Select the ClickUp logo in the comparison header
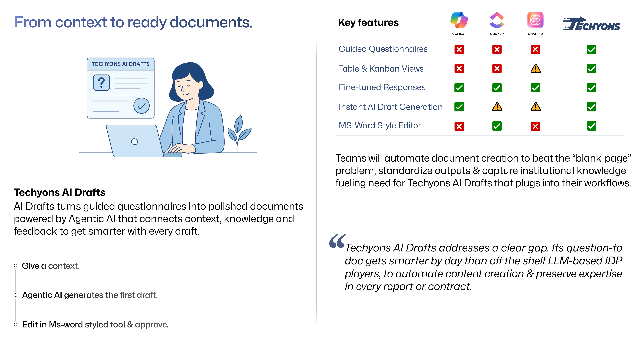The image size is (644, 362). (x=497, y=21)
